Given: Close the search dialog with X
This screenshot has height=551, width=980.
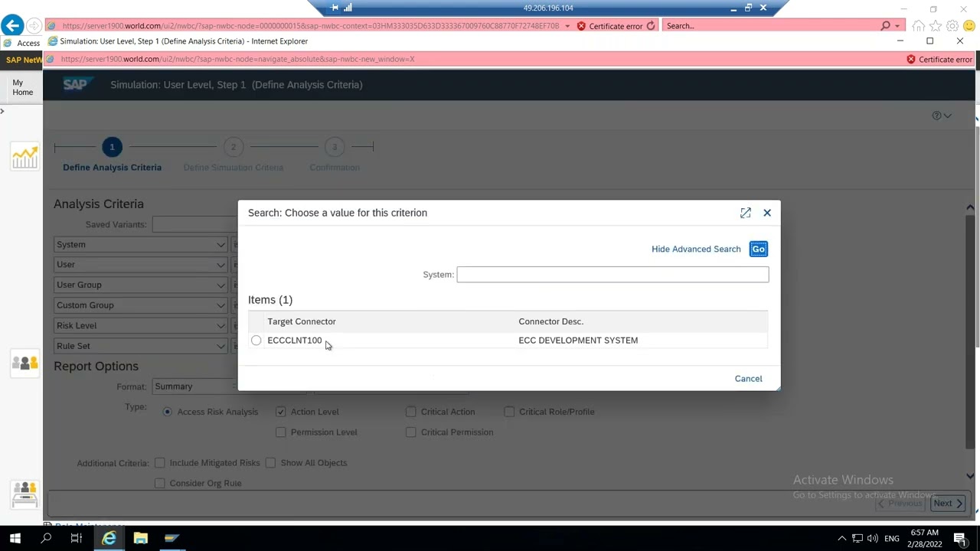Looking at the screenshot, I should (767, 213).
